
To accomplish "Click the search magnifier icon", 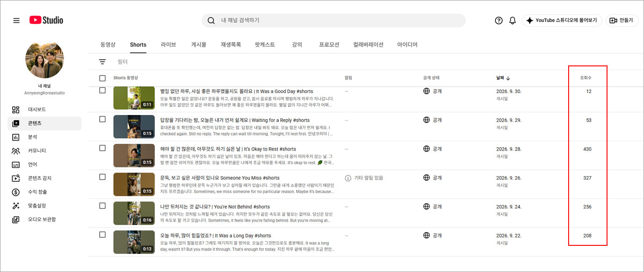I will click(x=211, y=21).
